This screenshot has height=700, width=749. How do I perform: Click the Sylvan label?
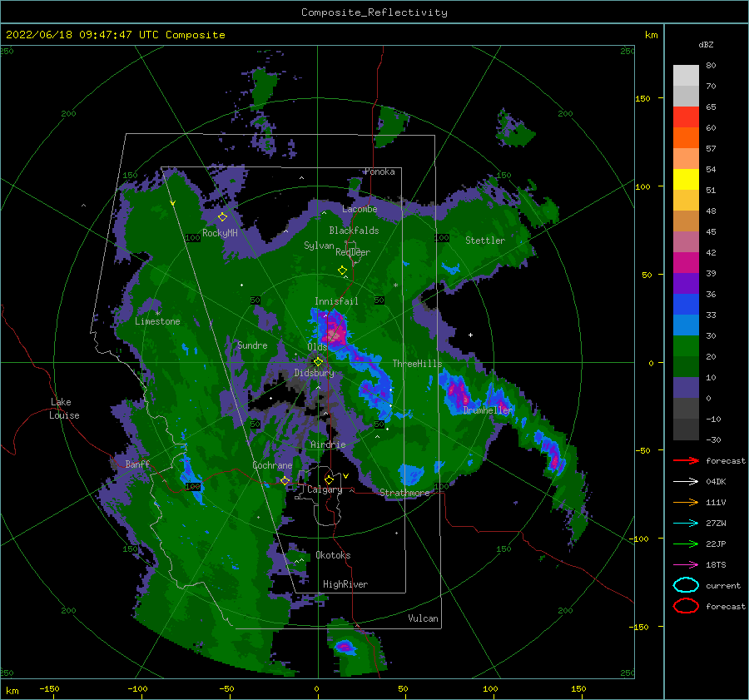(x=319, y=246)
